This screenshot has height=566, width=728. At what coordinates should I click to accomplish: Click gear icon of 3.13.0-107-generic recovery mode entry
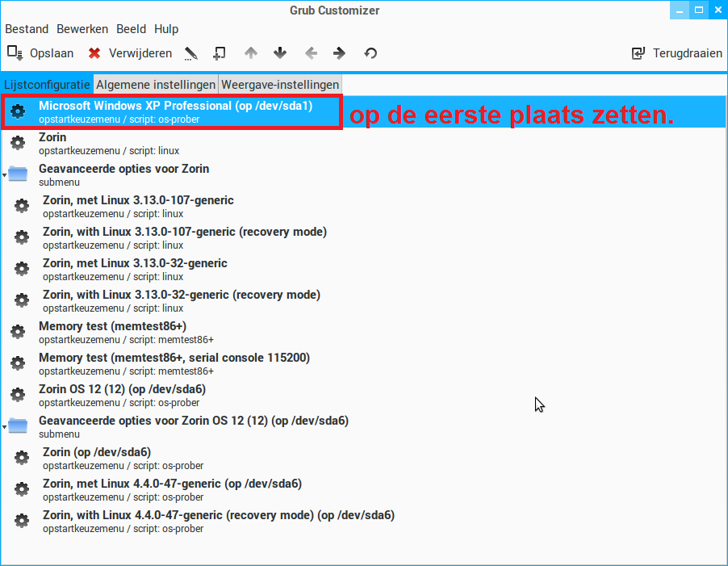tap(22, 237)
